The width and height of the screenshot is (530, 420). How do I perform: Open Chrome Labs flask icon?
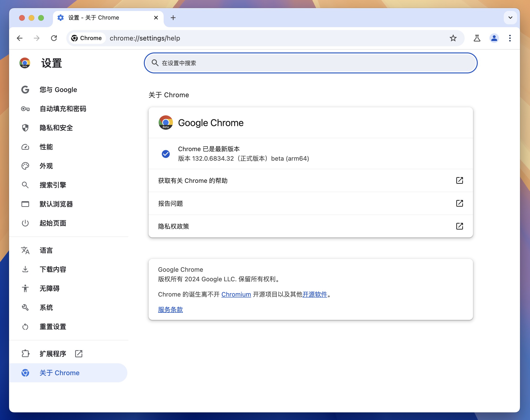click(x=477, y=38)
